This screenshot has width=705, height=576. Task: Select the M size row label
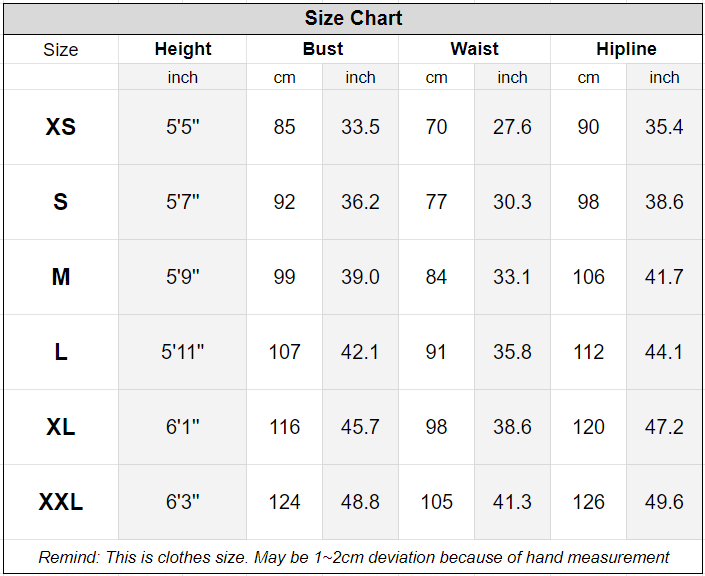point(61,277)
